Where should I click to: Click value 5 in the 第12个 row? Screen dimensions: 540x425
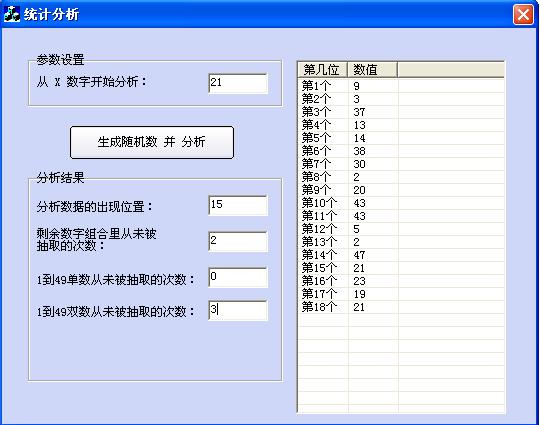356,229
